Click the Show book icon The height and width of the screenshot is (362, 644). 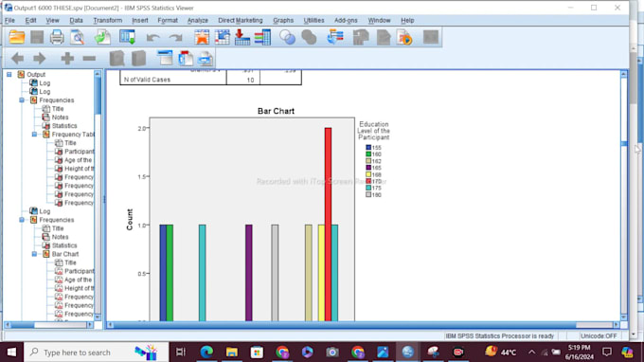[x=117, y=59]
